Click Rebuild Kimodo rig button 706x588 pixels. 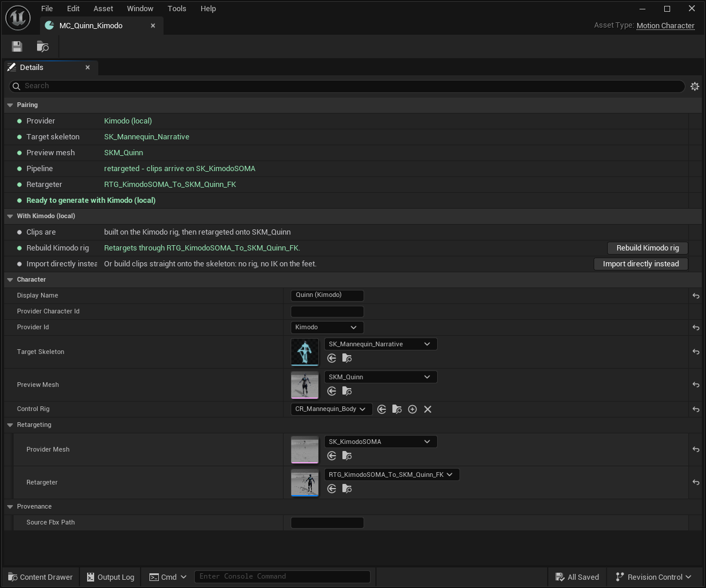pos(647,248)
